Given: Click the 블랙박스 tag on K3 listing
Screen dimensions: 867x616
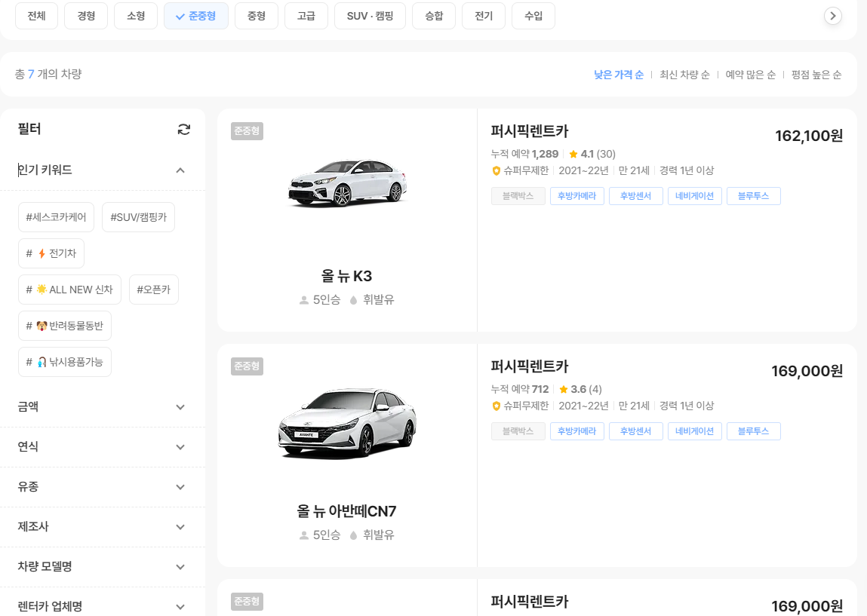Looking at the screenshot, I should pyautogui.click(x=518, y=196).
